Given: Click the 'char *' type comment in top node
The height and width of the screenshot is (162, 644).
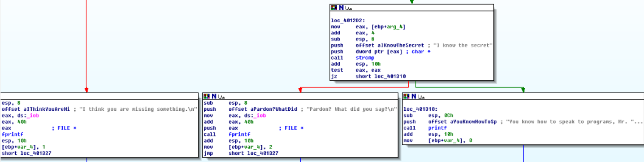Looking at the screenshot, I should pyautogui.click(x=421, y=52).
